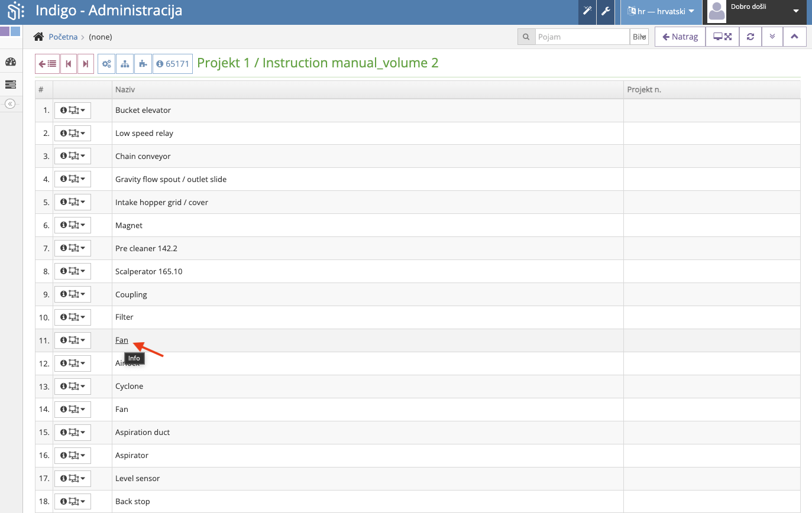Go to the Početna breadcrumb link
The height and width of the screenshot is (513, 812).
[x=63, y=37]
